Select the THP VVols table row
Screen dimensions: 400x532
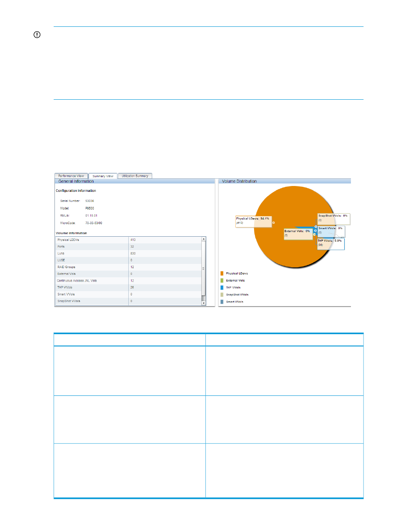[129, 287]
